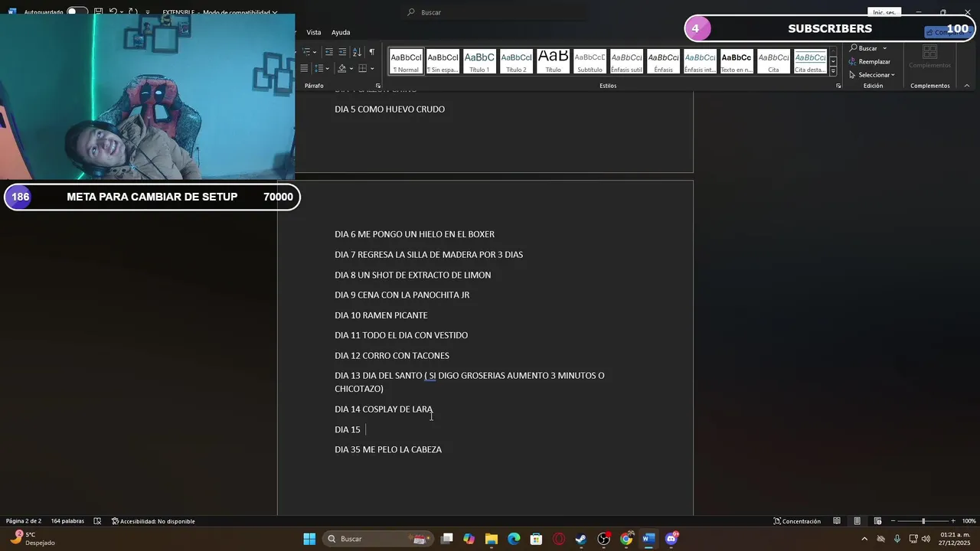Apply the Sin espaciado style

click(443, 61)
